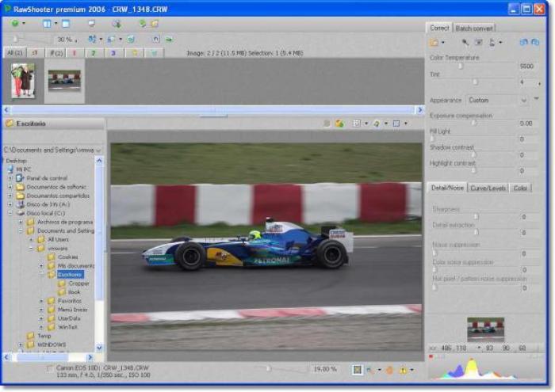Click the rotate icon in thumbnail toolbar

pos(156,40)
